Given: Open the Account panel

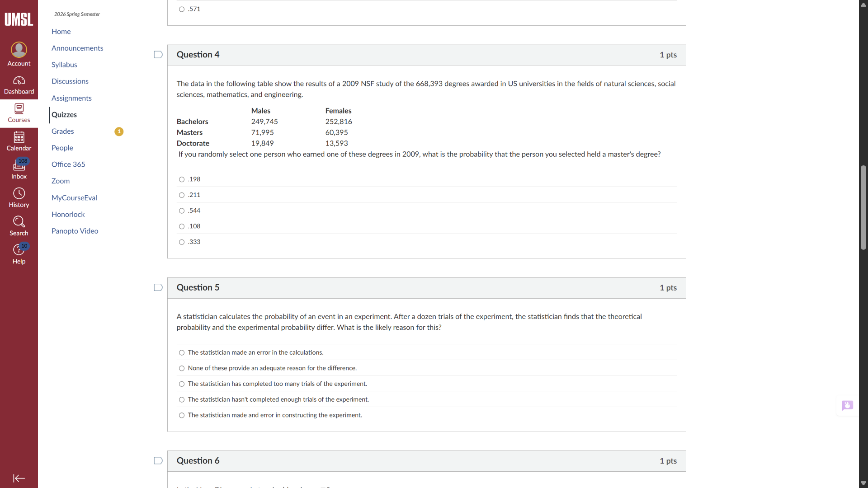Looking at the screenshot, I should pos(19,54).
